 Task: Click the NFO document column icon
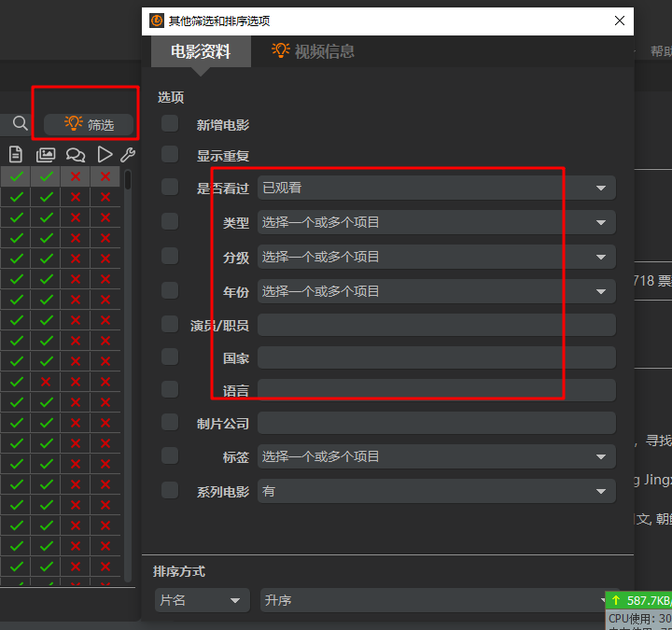pyautogui.click(x=16, y=154)
